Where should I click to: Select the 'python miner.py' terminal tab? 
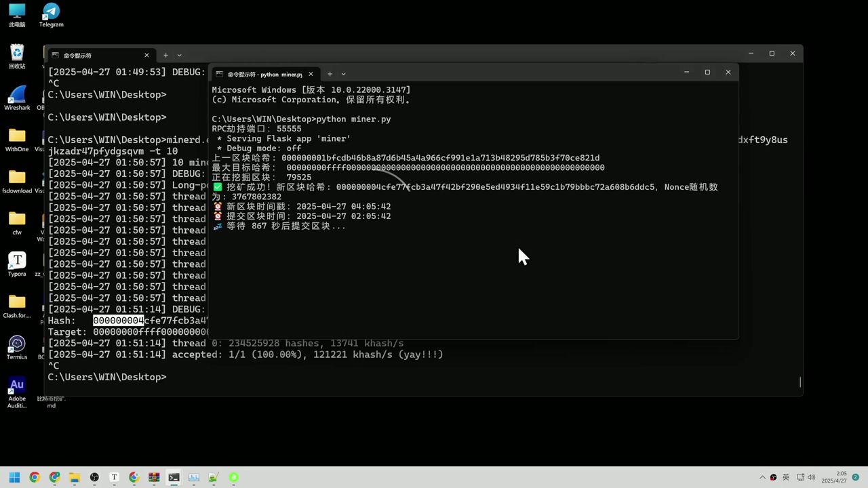pos(264,74)
